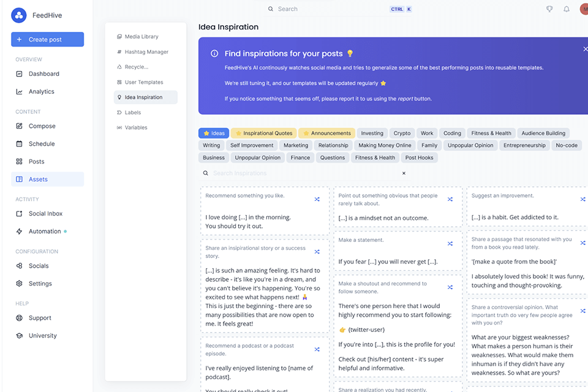
Task: Click the top Search field
Action: tap(339, 9)
